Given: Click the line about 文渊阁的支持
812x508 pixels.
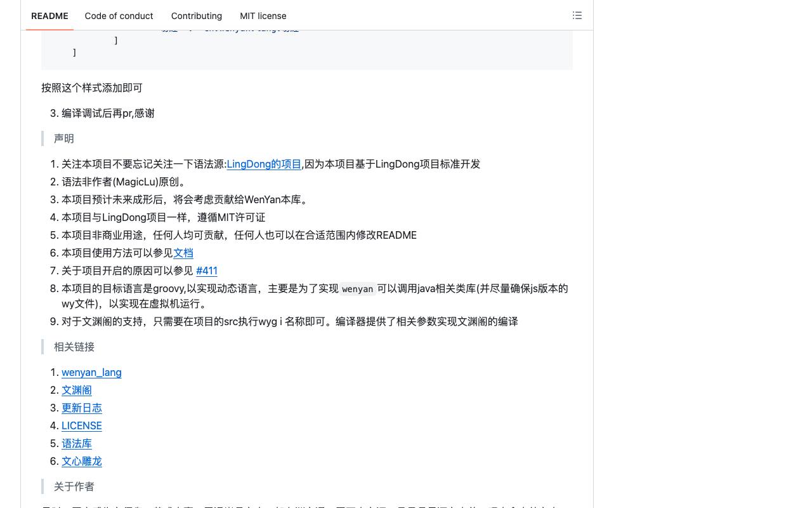Looking at the screenshot, I should click(x=290, y=321).
